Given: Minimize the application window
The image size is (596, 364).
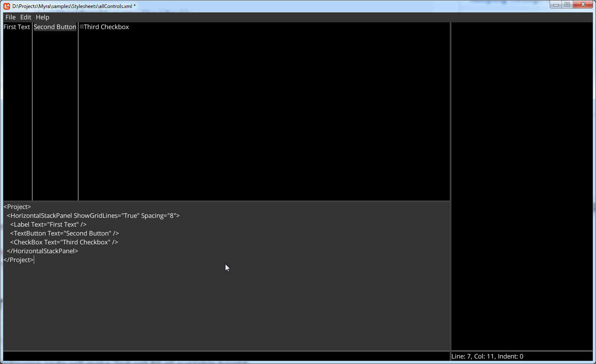Looking at the screenshot, I should [556, 5].
